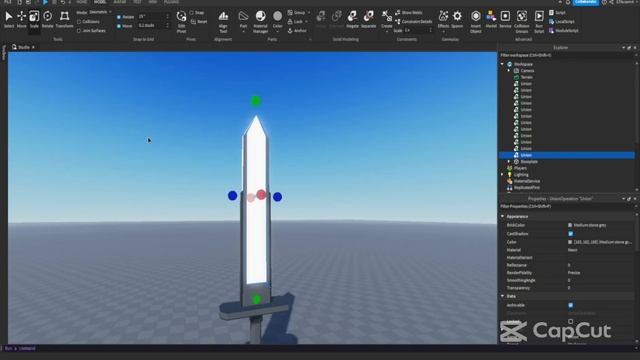640x360 pixels.
Task: Open the Material Manager
Action: tap(260, 21)
